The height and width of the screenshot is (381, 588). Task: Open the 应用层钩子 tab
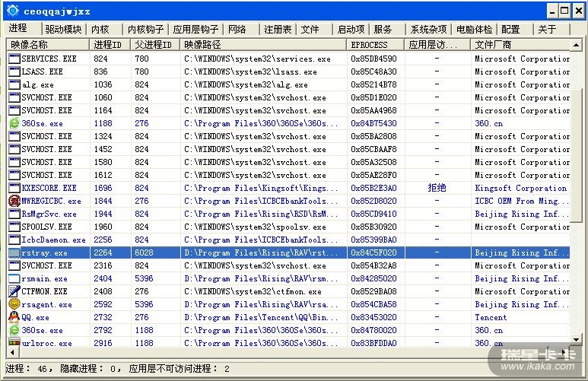click(195, 29)
